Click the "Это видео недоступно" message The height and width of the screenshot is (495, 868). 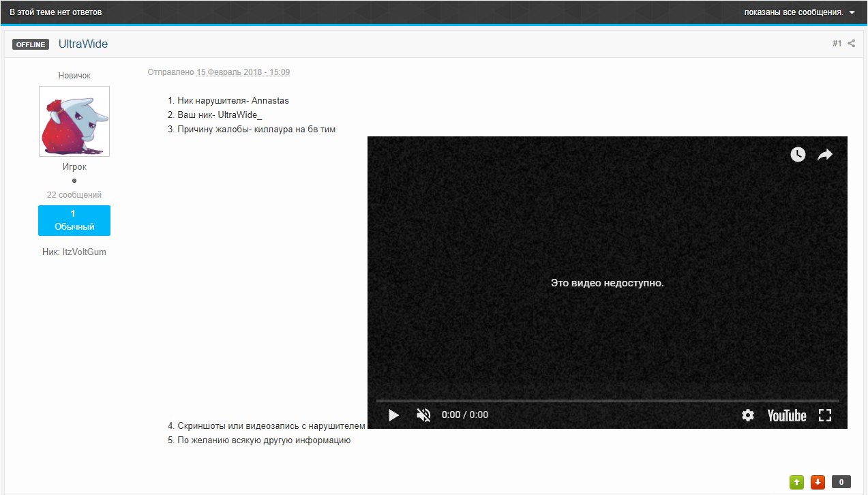(607, 282)
